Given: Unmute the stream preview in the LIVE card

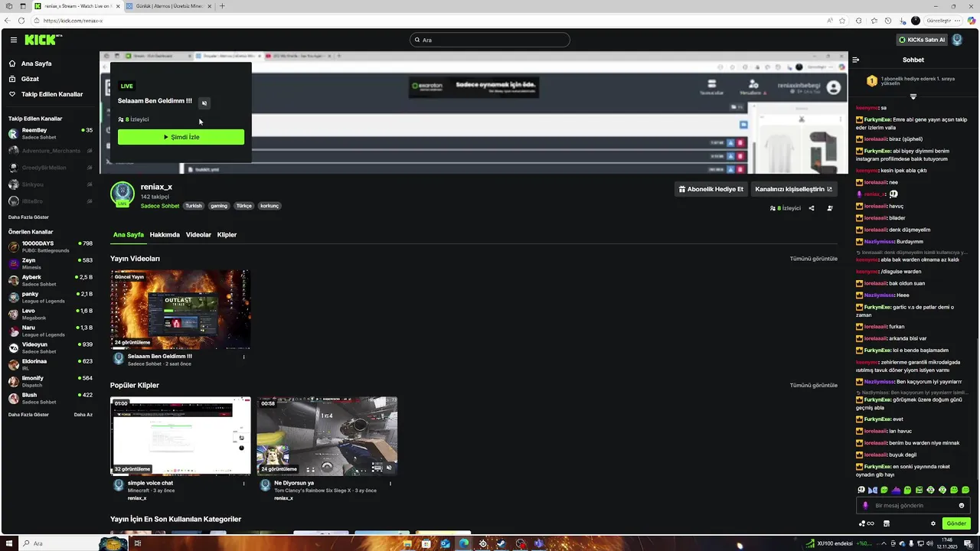Looking at the screenshot, I should (x=204, y=103).
